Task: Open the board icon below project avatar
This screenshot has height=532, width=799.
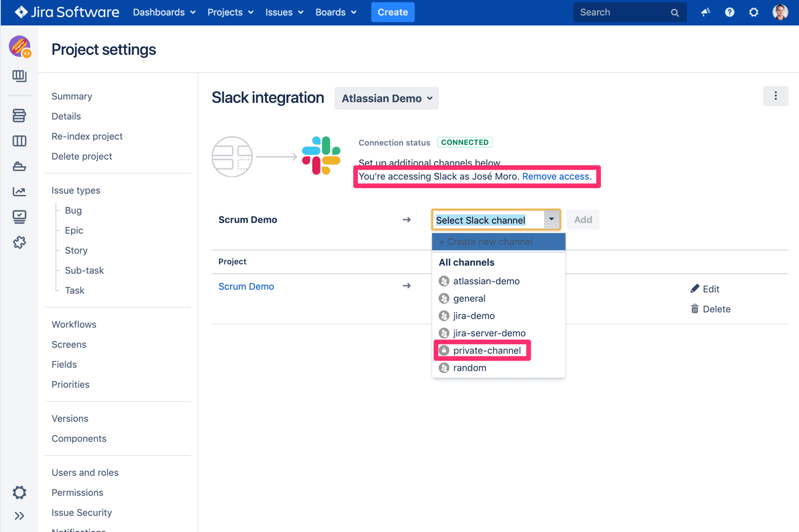Action: pyautogui.click(x=20, y=76)
